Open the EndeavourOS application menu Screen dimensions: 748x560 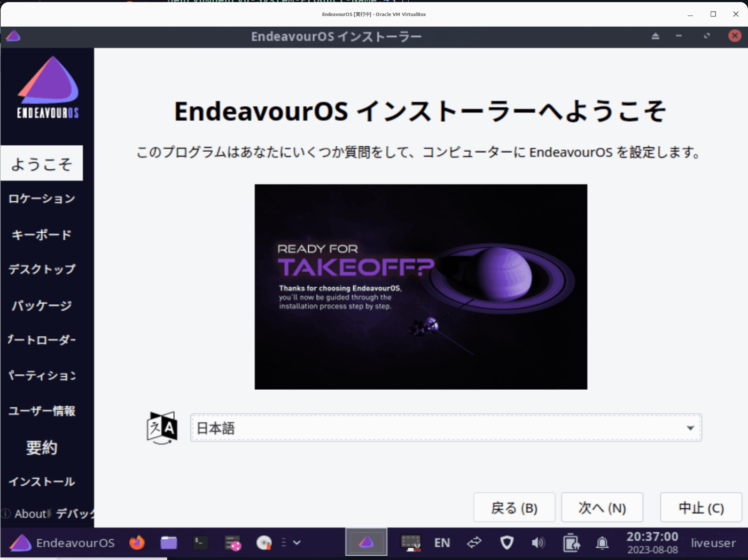[63, 543]
